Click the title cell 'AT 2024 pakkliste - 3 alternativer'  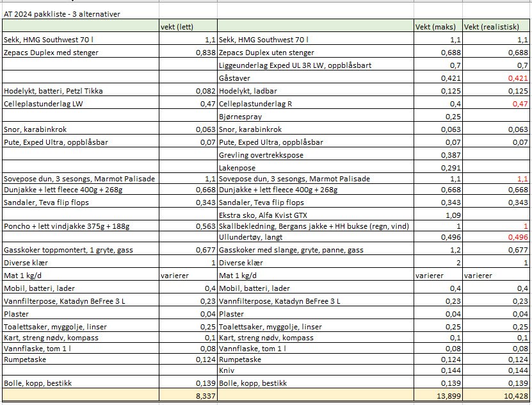point(61,13)
